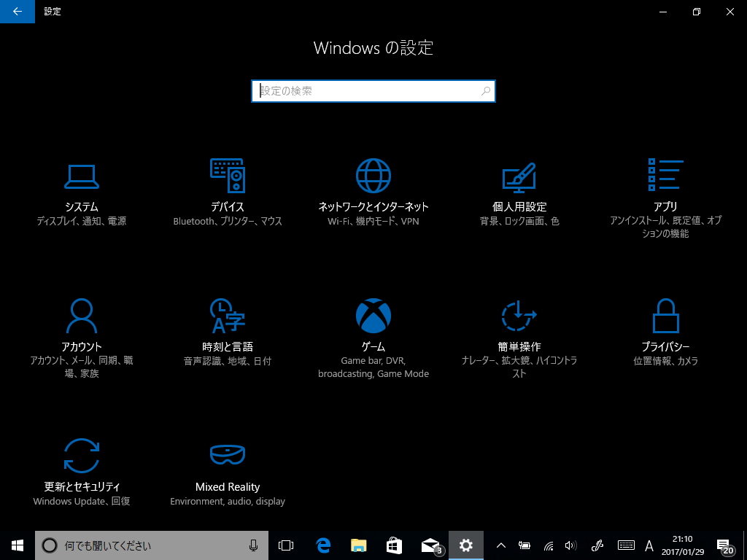
Task: Open the Mixed Reality headset icon
Action: tap(228, 455)
